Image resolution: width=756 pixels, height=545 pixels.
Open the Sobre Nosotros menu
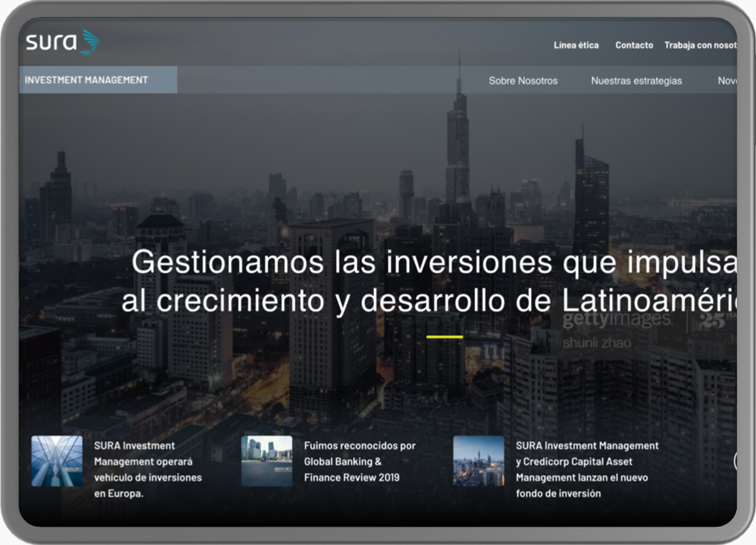click(x=523, y=80)
